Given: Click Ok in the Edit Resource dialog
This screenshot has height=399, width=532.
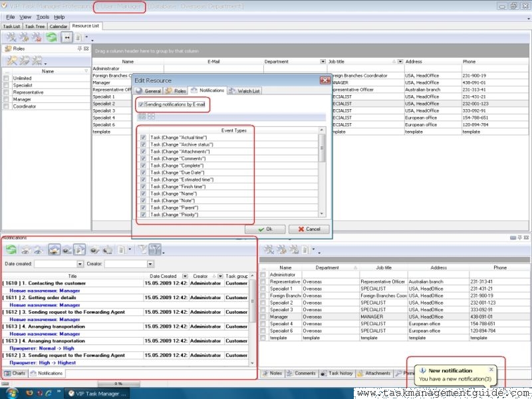Looking at the screenshot, I should pos(265,229).
